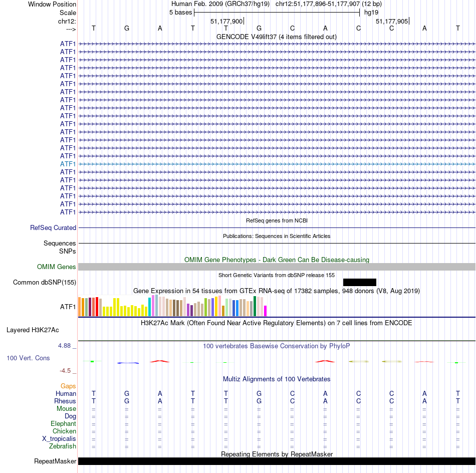Click the Common dbSNP(155) track label
This screenshot has height=473, width=476.
pos(45,282)
